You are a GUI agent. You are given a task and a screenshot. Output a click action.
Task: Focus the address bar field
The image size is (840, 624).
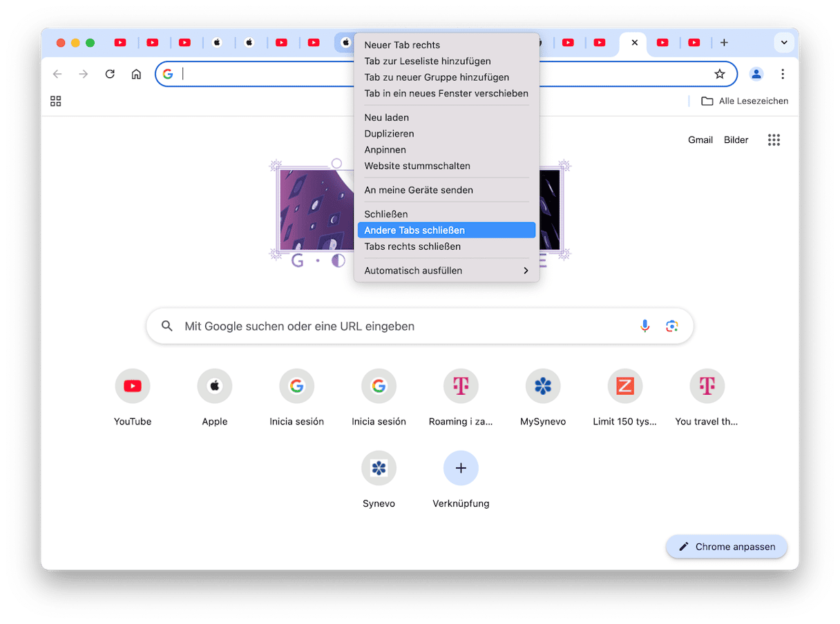(x=446, y=74)
